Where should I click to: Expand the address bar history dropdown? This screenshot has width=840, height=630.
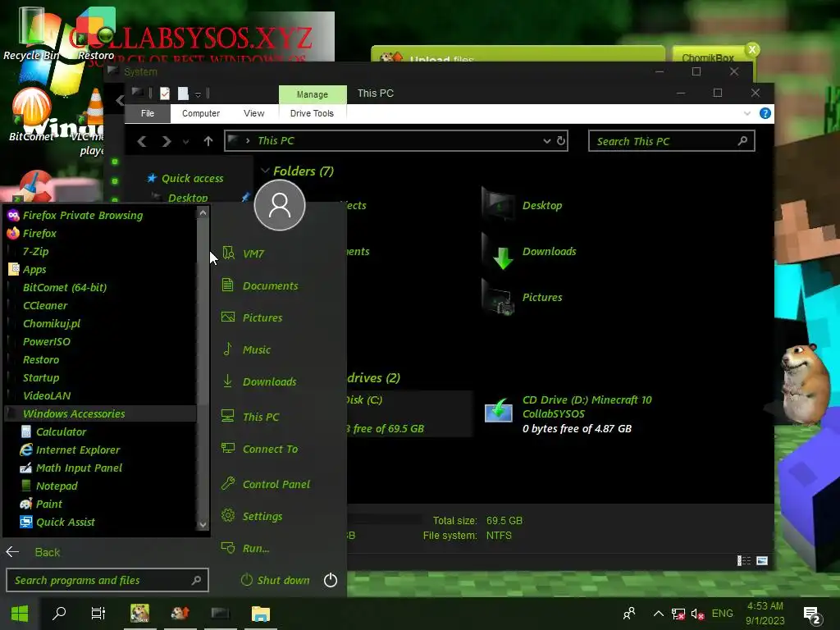(x=547, y=141)
